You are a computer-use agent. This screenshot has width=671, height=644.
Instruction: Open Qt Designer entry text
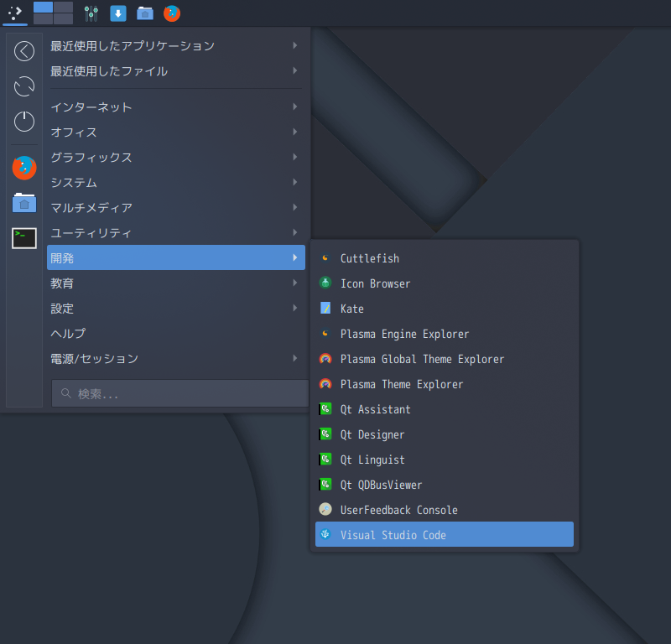[372, 434]
